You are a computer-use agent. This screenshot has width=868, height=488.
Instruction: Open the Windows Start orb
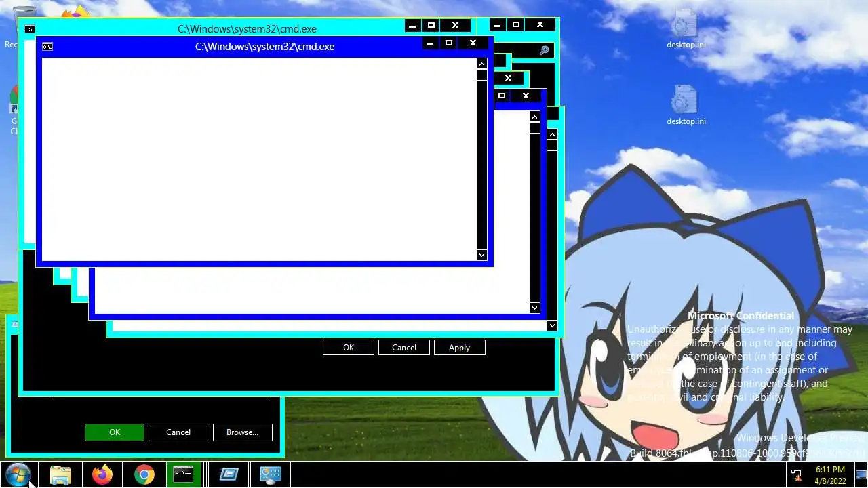click(x=17, y=474)
